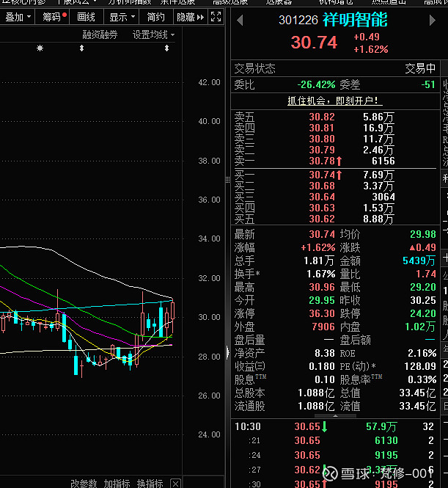
Task: Click the 最高 value 30.96
Action: (322, 287)
